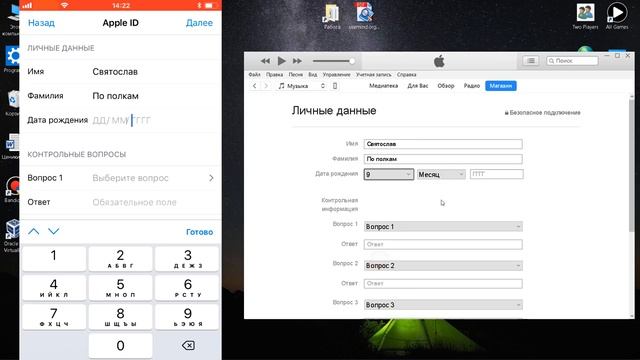Expand the Вопрос 3 dropdown in iTunes

(x=443, y=305)
